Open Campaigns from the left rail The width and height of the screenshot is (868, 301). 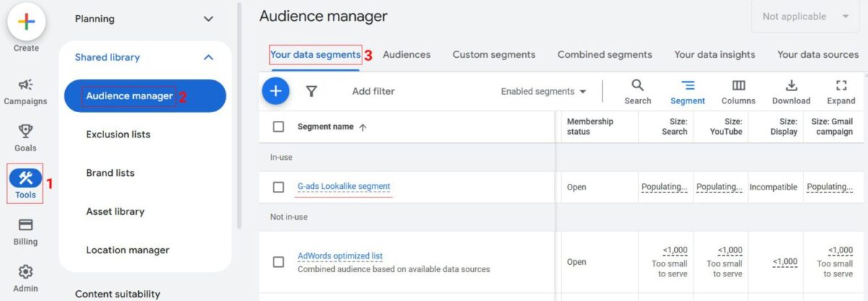25,85
